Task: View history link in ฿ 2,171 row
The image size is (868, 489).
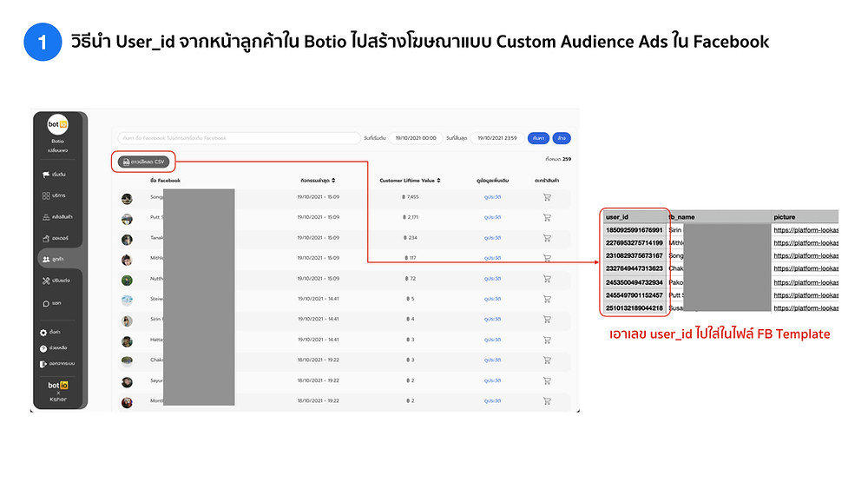Action: tap(492, 218)
